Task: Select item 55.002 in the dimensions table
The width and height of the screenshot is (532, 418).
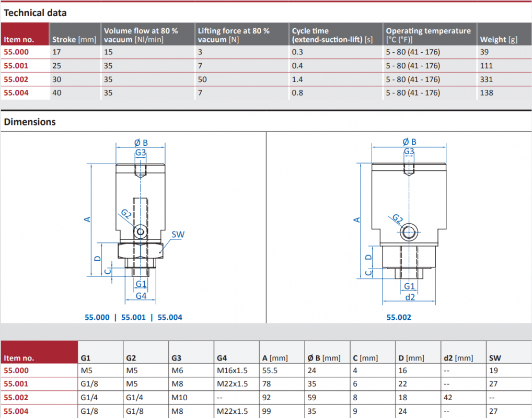Action: (x=16, y=397)
